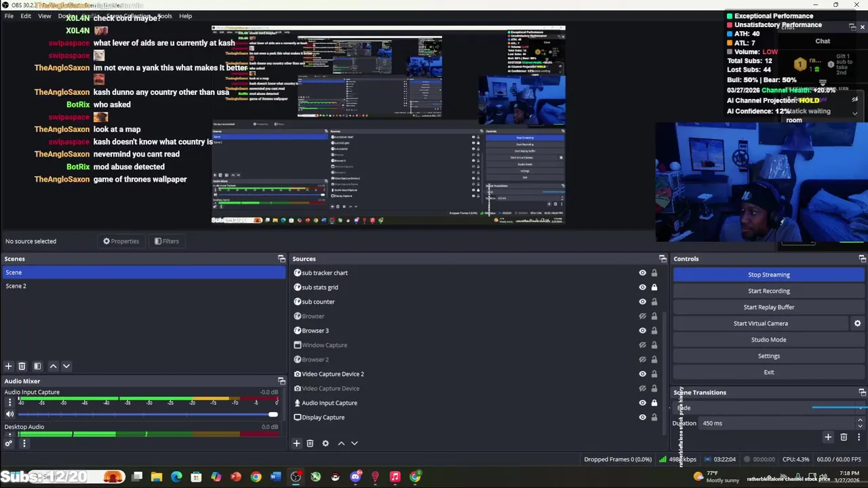Increase transition duration with up arrow
The height and width of the screenshot is (488, 868).
click(x=860, y=420)
